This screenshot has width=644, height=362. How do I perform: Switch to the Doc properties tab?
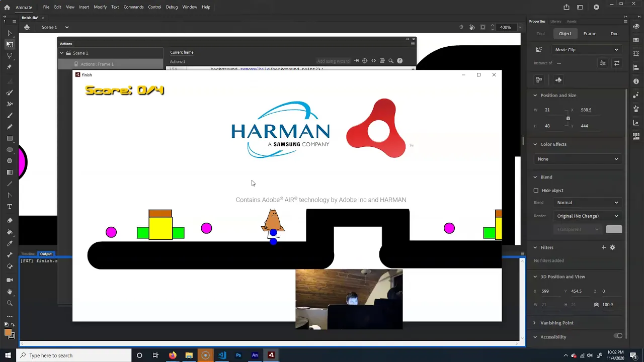tap(614, 34)
